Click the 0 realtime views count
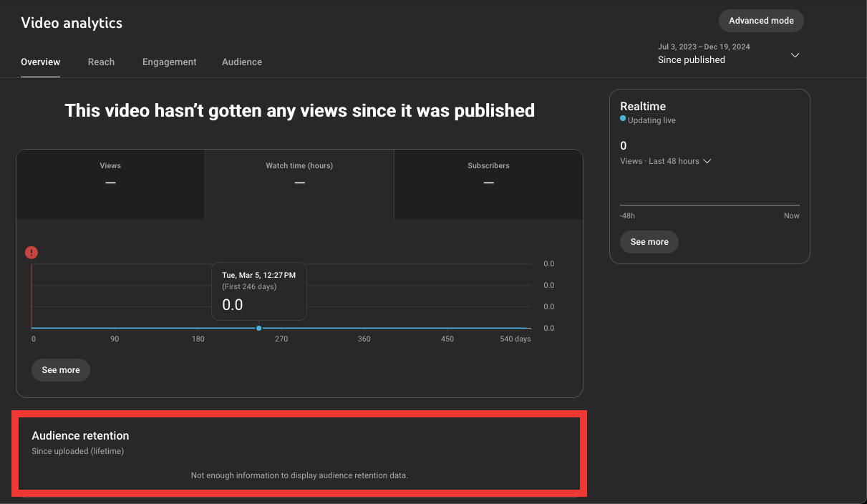Screen dimensions: 867x504 (623, 145)
